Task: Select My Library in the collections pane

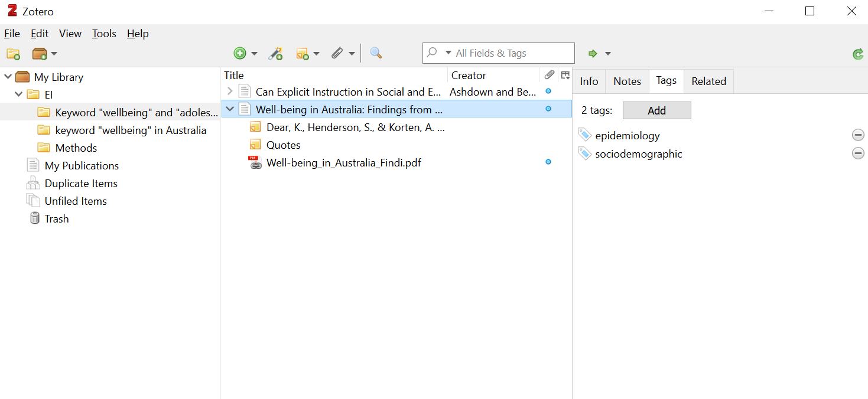Action: point(58,77)
